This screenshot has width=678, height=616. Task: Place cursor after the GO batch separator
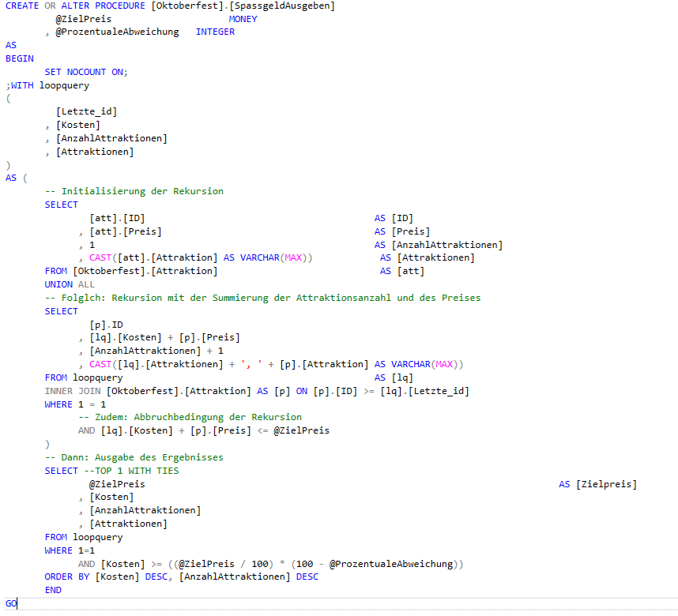point(16,603)
